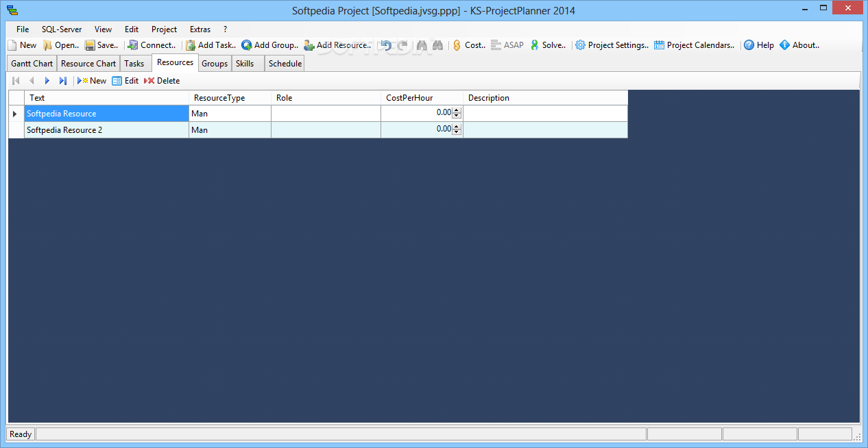Save the project using Save.. toolbar button
The image size is (868, 448).
(x=102, y=45)
